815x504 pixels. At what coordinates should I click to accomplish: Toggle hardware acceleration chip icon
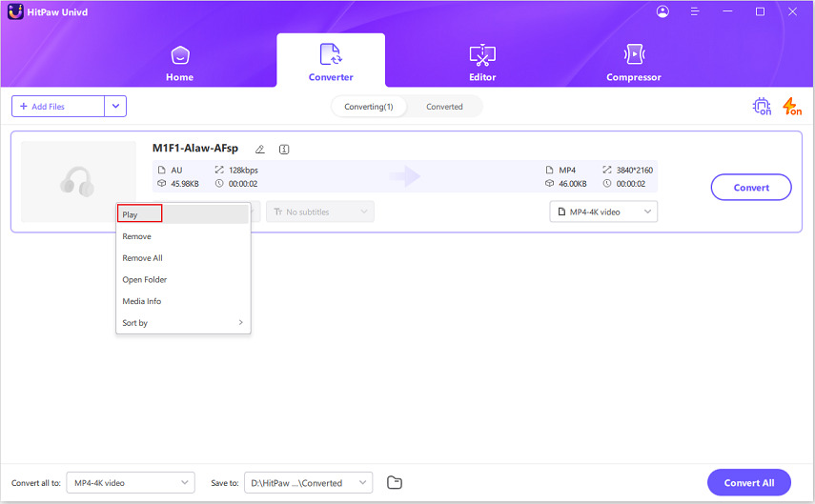(x=762, y=107)
